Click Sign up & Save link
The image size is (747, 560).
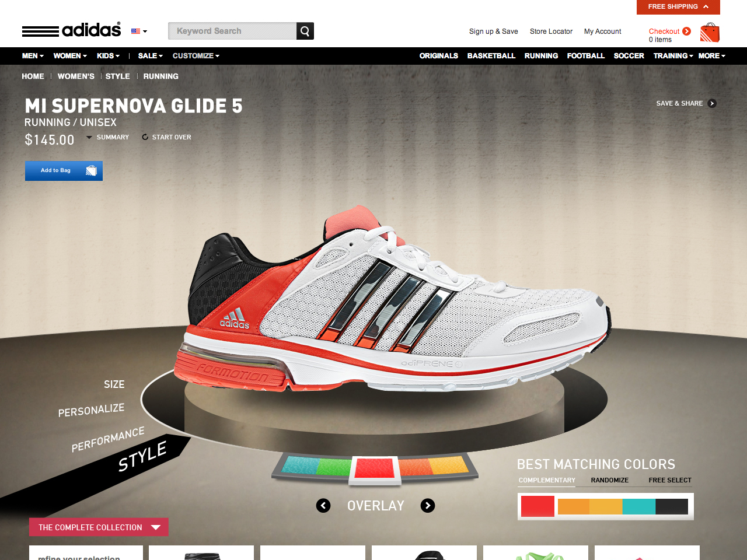[494, 32]
